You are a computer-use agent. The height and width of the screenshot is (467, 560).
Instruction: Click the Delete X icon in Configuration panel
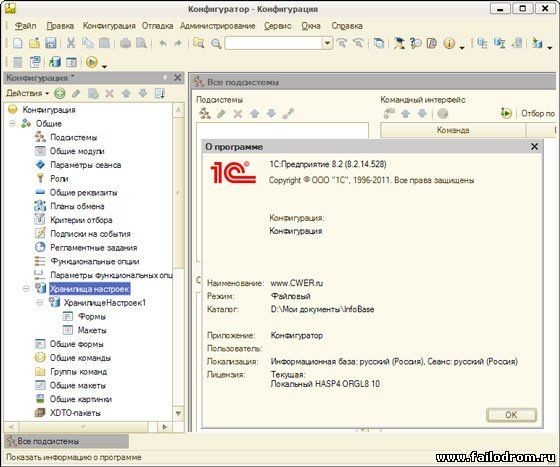[x=109, y=94]
